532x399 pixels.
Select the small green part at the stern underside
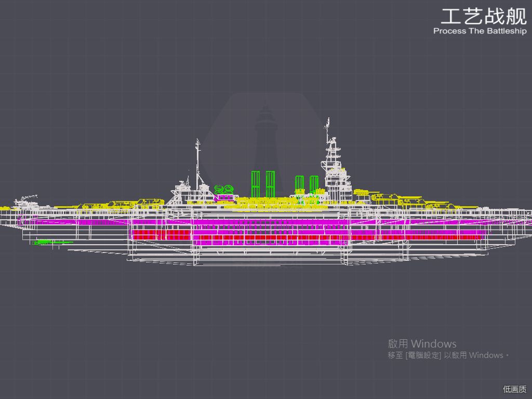click(x=52, y=242)
